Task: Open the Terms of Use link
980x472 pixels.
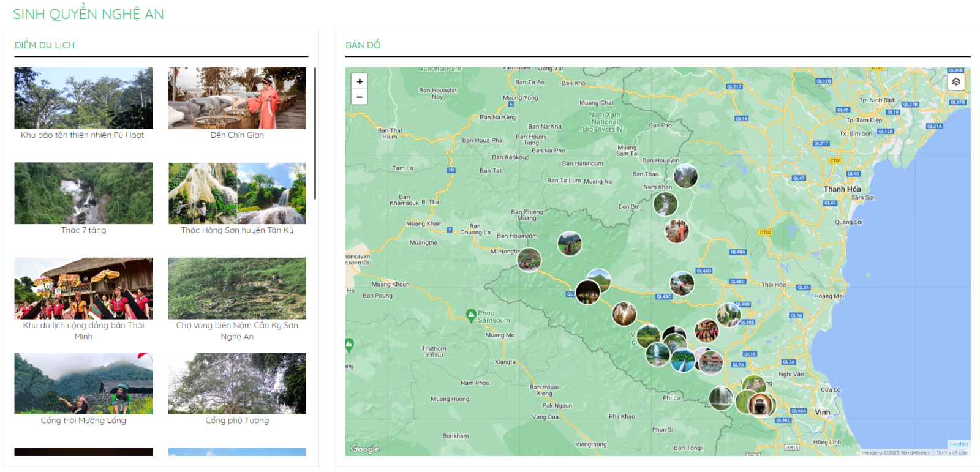Action: (x=952, y=453)
